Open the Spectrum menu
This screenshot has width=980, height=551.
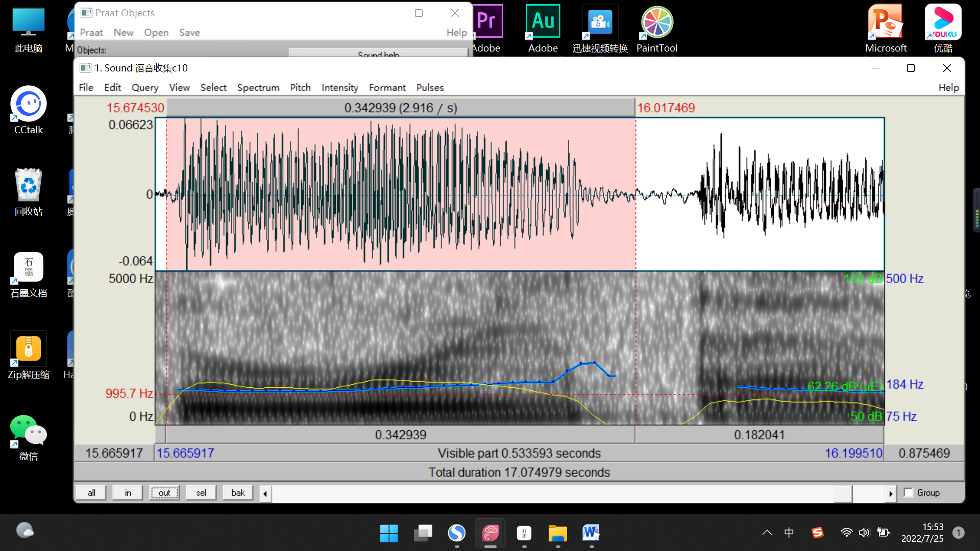258,87
